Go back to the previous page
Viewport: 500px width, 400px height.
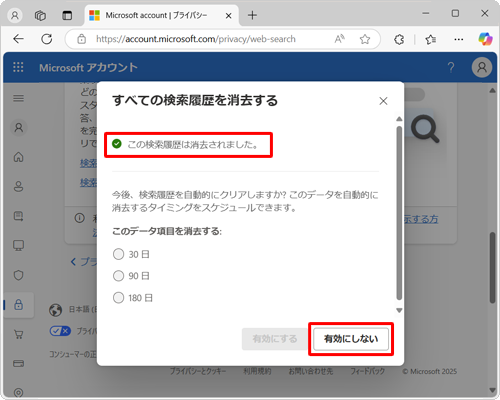18,39
